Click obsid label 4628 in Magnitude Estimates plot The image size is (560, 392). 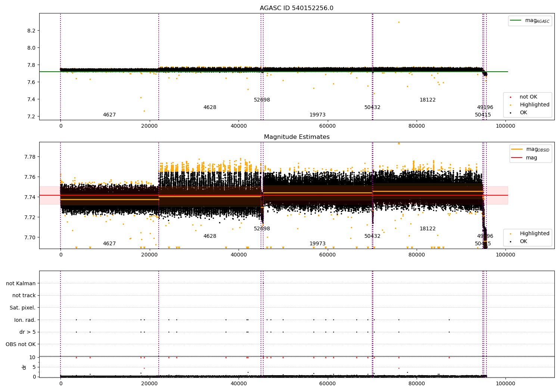click(210, 236)
